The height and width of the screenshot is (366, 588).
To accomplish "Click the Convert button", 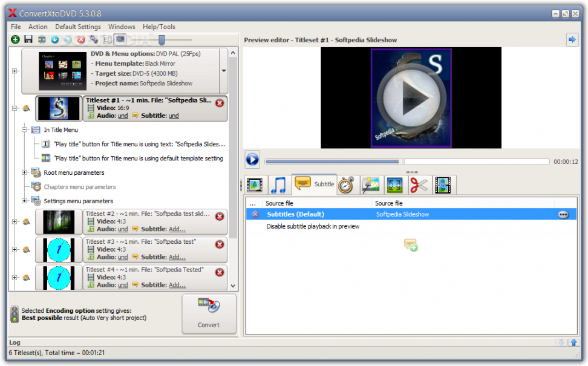I will 208,314.
